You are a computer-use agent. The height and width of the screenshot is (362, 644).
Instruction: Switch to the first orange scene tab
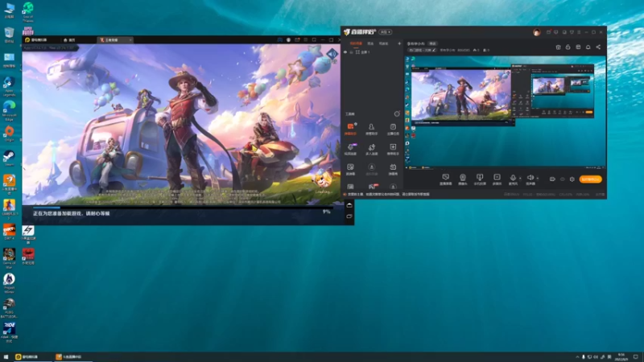(x=356, y=43)
